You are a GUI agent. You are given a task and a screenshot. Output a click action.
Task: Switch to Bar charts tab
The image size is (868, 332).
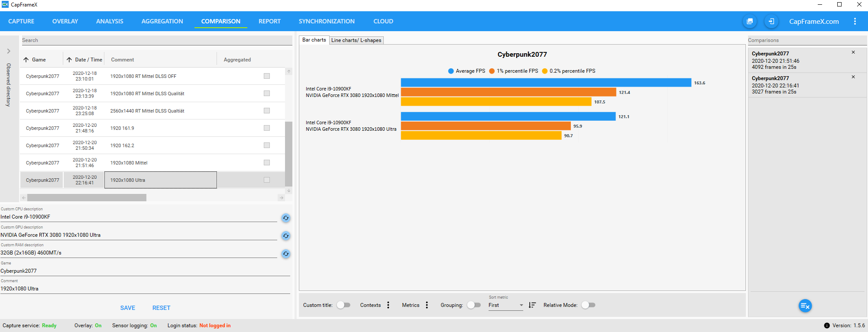pyautogui.click(x=314, y=40)
